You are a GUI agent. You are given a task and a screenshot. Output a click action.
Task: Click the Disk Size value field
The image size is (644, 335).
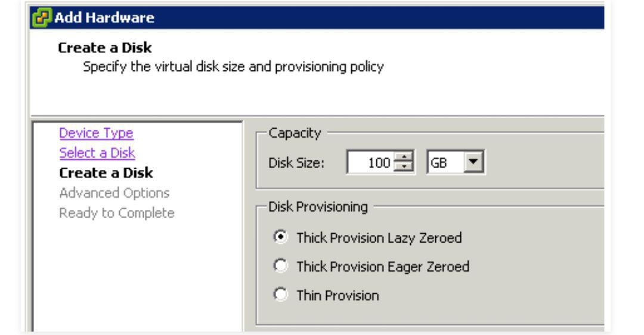pyautogui.click(x=370, y=162)
